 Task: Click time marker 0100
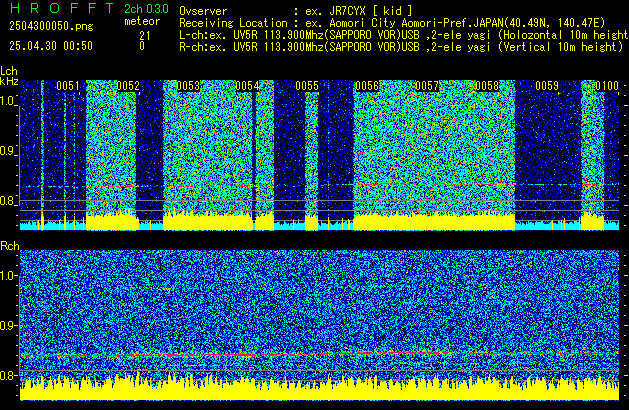[x=607, y=86]
